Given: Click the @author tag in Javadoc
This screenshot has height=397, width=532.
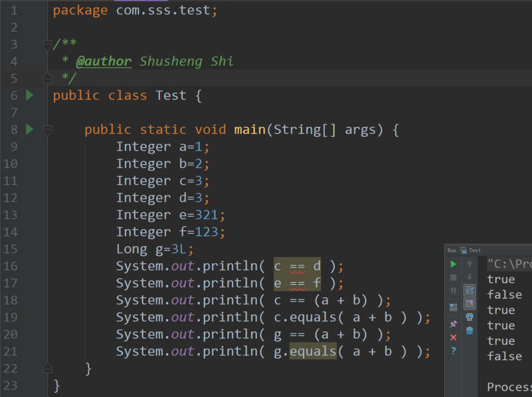Looking at the screenshot, I should 104,61.
